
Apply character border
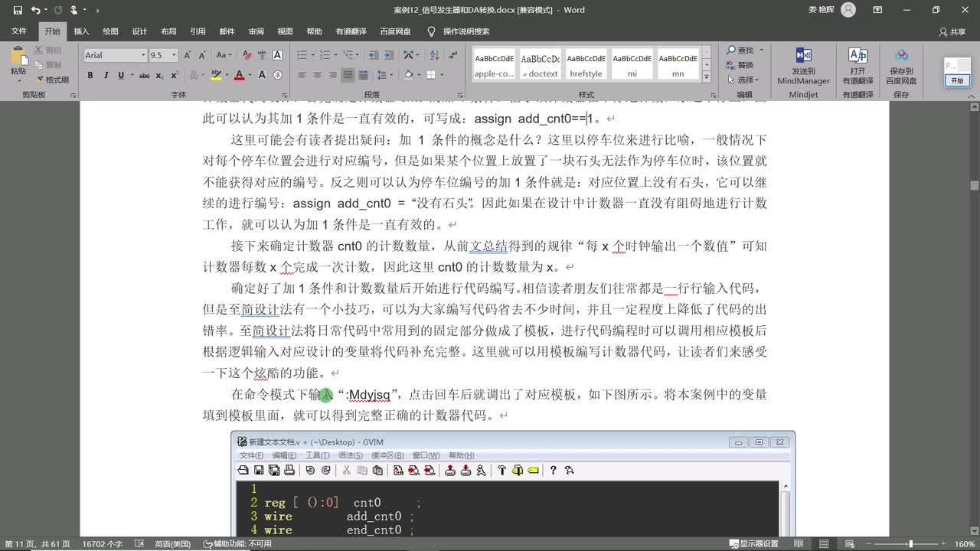tap(277, 55)
